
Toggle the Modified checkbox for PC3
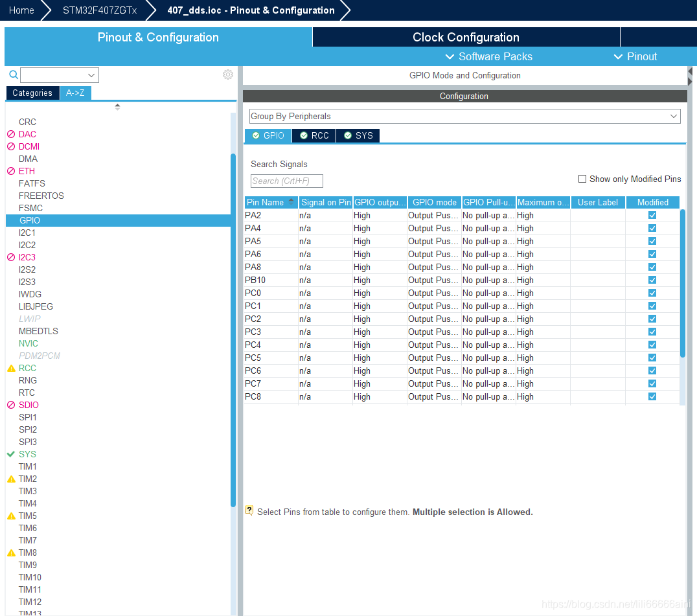652,332
